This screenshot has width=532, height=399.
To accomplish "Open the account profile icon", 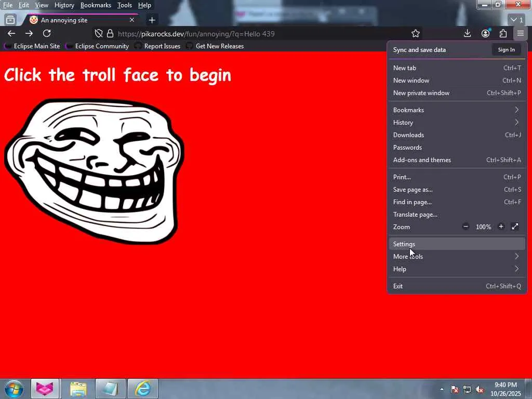I will pyautogui.click(x=486, y=33).
